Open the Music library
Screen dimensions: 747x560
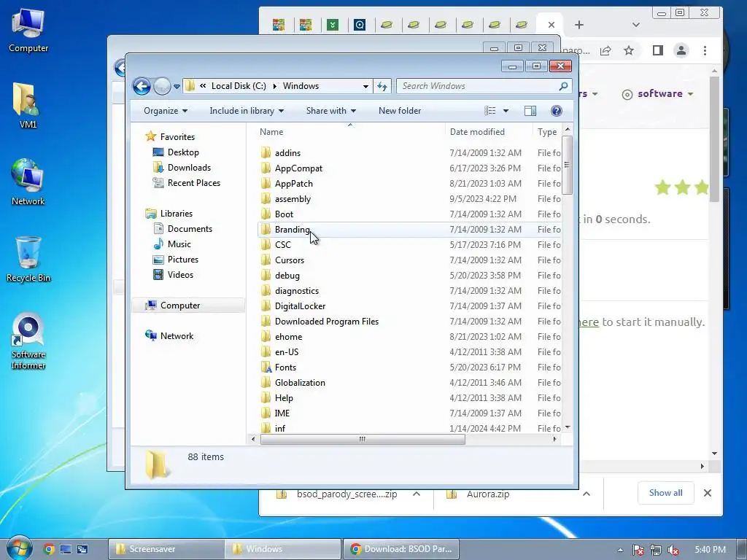coord(179,244)
